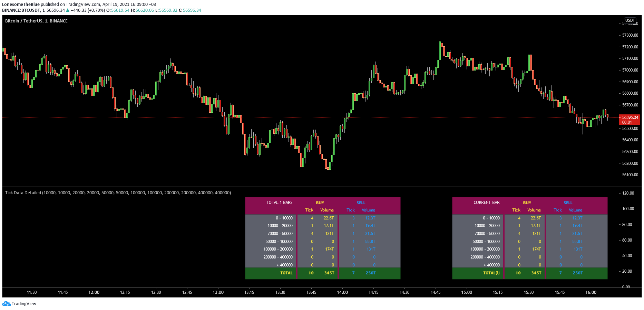The width and height of the screenshot is (644, 310).
Task: Click the 16:00 time axis label
Action: pyautogui.click(x=591, y=292)
